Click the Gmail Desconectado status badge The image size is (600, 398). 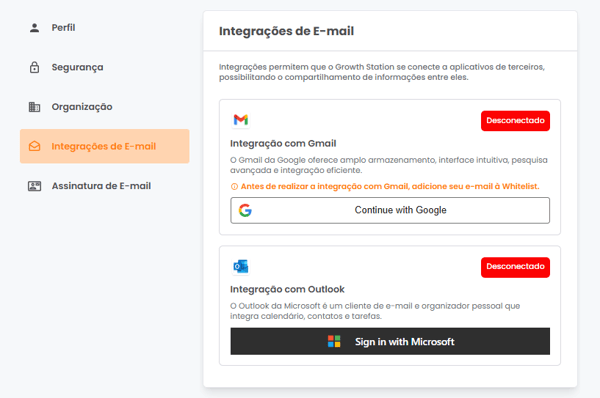click(515, 121)
